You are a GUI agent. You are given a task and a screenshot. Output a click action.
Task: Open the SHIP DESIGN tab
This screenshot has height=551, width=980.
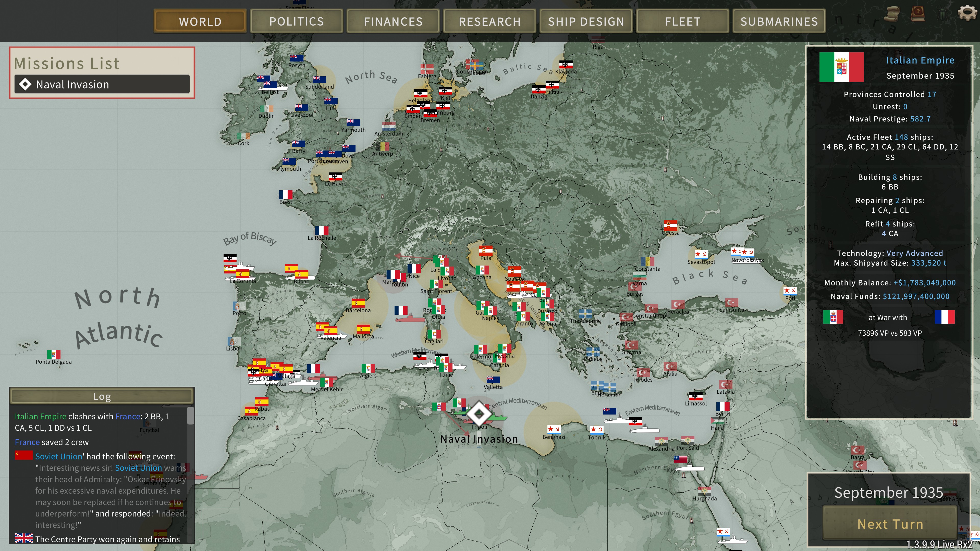click(x=586, y=22)
